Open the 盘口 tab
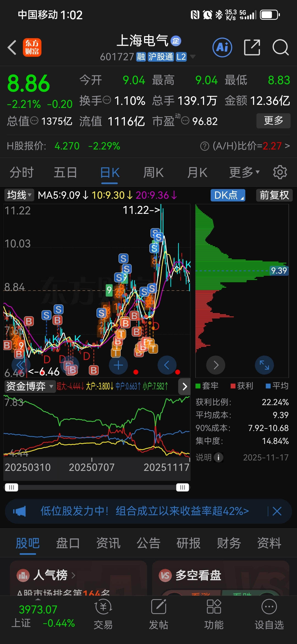 click(x=68, y=544)
